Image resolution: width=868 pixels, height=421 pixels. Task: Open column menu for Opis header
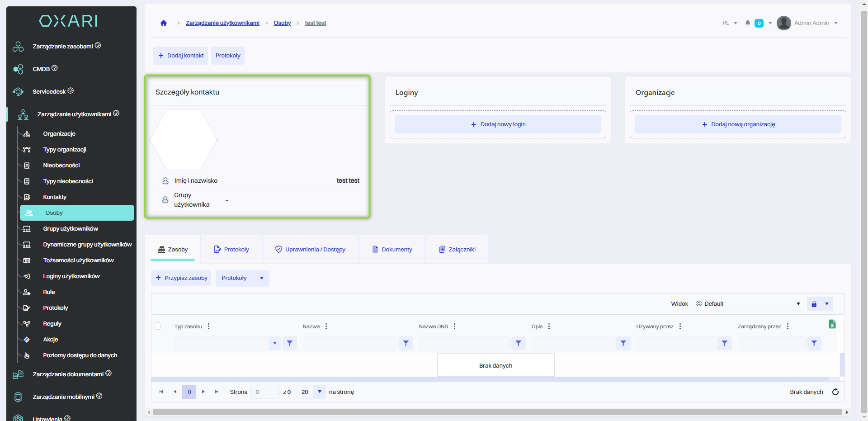[x=549, y=326]
